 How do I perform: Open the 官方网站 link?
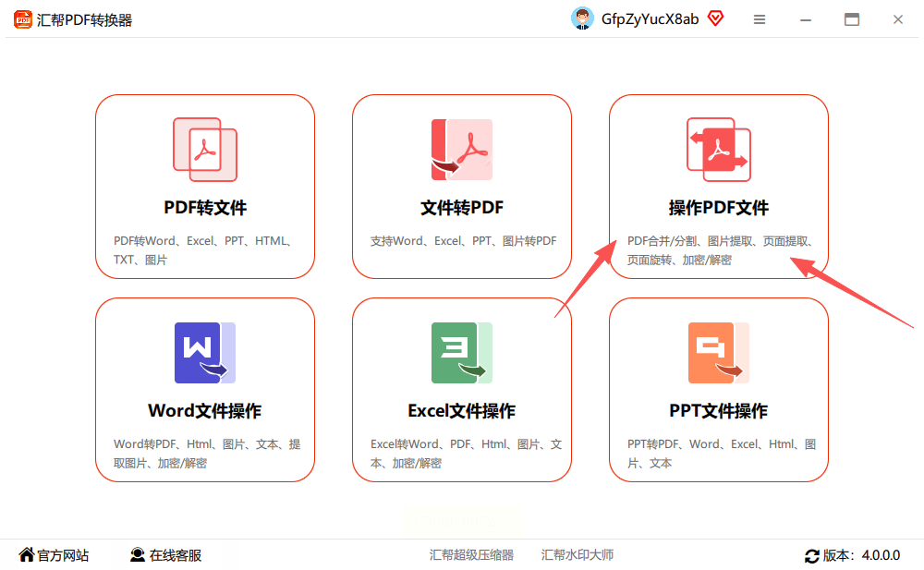click(x=63, y=555)
